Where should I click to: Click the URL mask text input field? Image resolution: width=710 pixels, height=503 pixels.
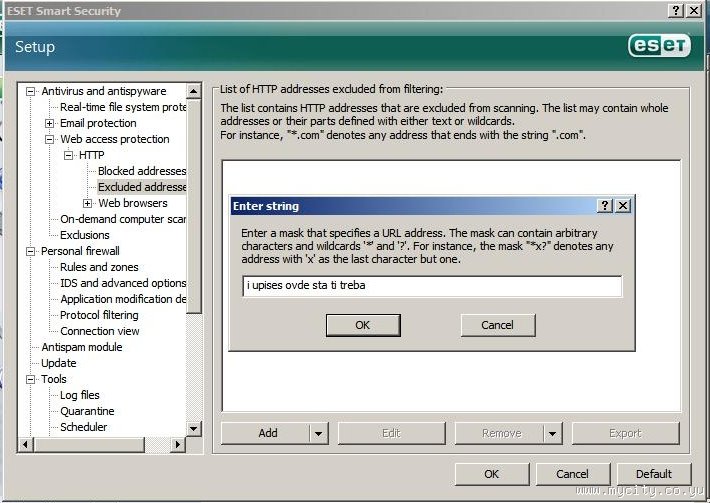pos(432,286)
